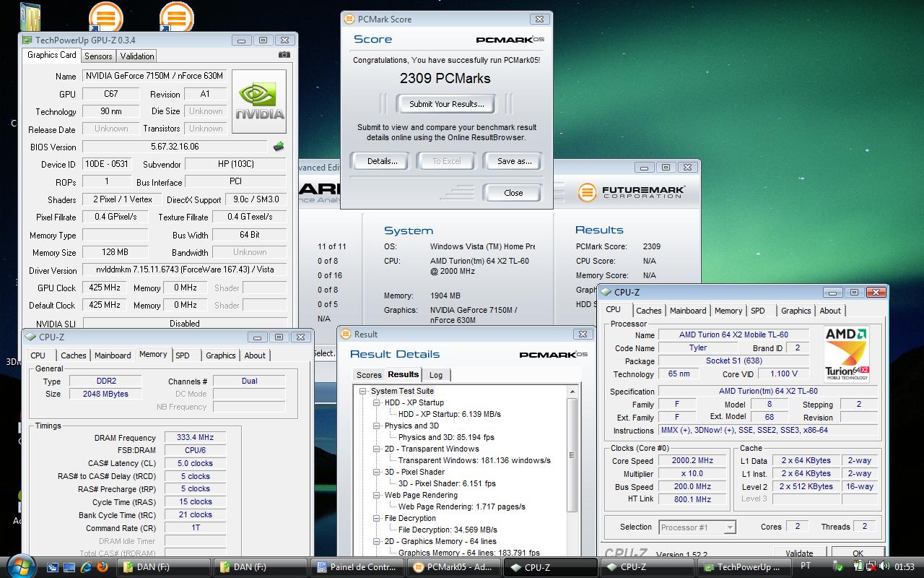This screenshot has height=578, width=924.
Task: Collapse 2D - Graphics Memory - 64 lines node
Action: point(377,541)
